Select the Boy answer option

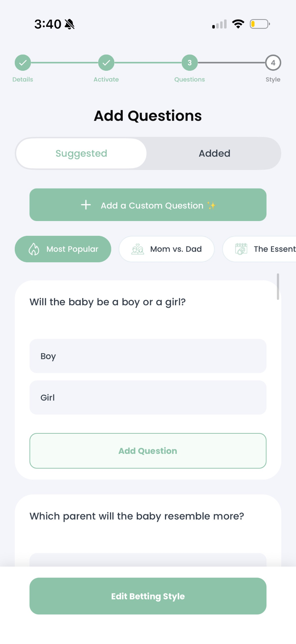147,356
